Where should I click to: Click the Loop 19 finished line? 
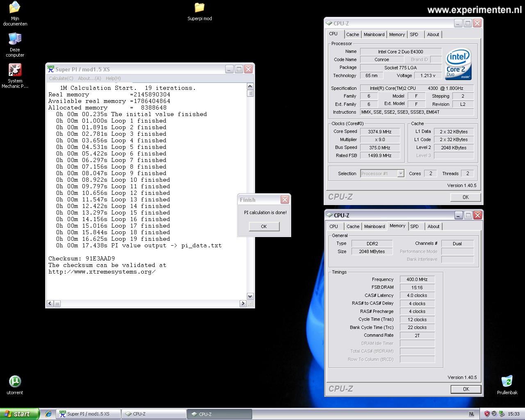tap(113, 239)
